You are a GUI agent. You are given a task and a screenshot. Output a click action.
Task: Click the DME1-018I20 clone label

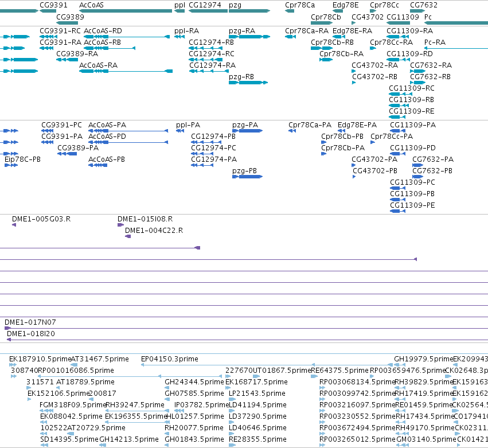(x=31, y=334)
